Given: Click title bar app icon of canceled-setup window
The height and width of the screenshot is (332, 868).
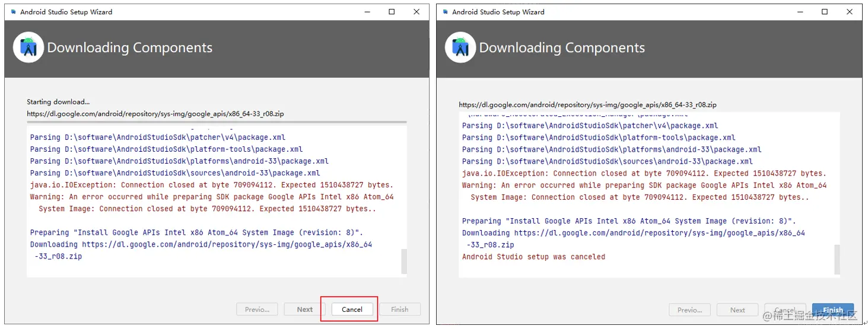Looking at the screenshot, I should 446,12.
